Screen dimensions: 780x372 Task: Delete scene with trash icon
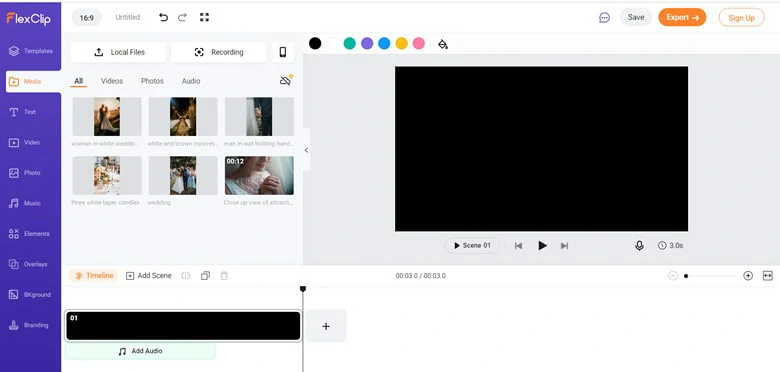pyautogui.click(x=224, y=276)
